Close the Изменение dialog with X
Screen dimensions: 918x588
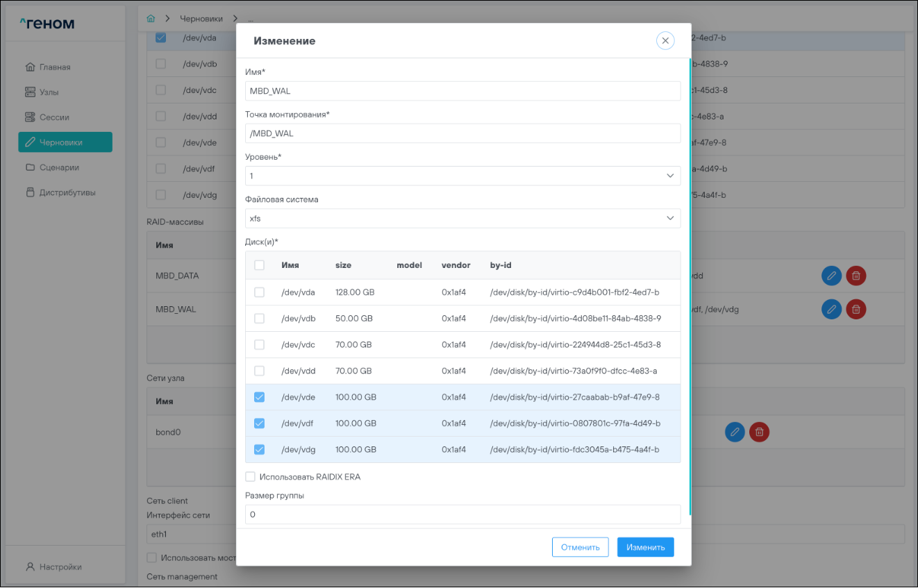point(665,41)
